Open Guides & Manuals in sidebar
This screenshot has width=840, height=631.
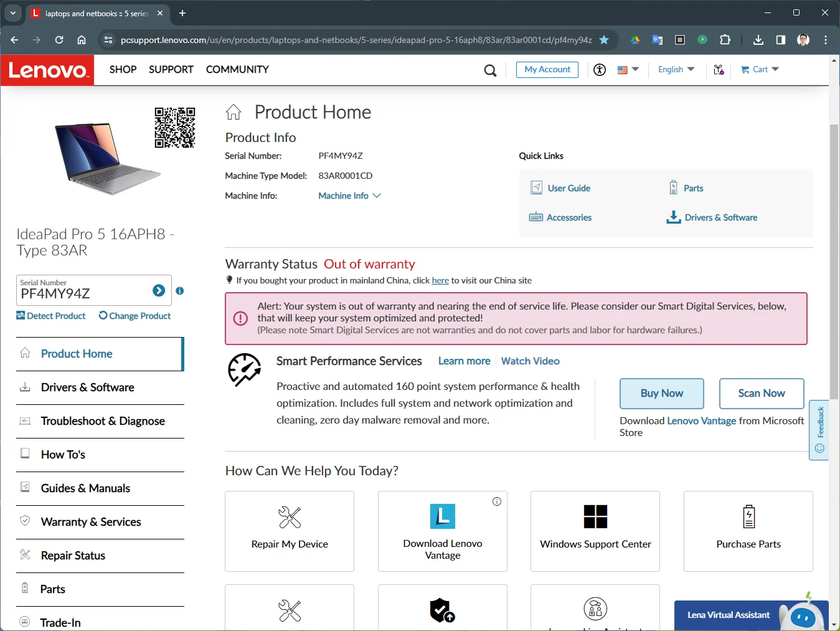point(100,488)
